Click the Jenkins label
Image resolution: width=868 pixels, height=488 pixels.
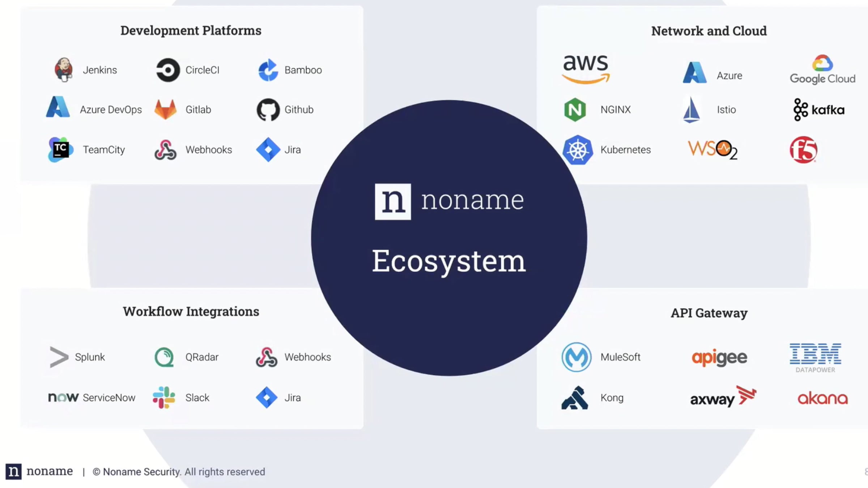pyautogui.click(x=100, y=70)
